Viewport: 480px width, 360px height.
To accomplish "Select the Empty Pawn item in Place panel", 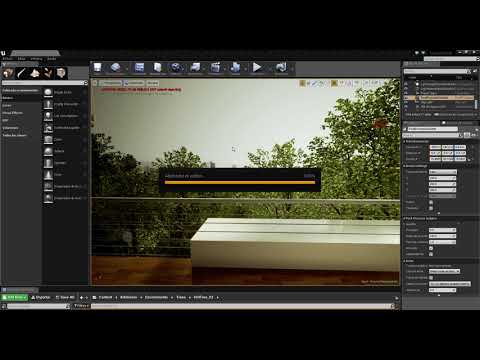I will click(x=65, y=116).
